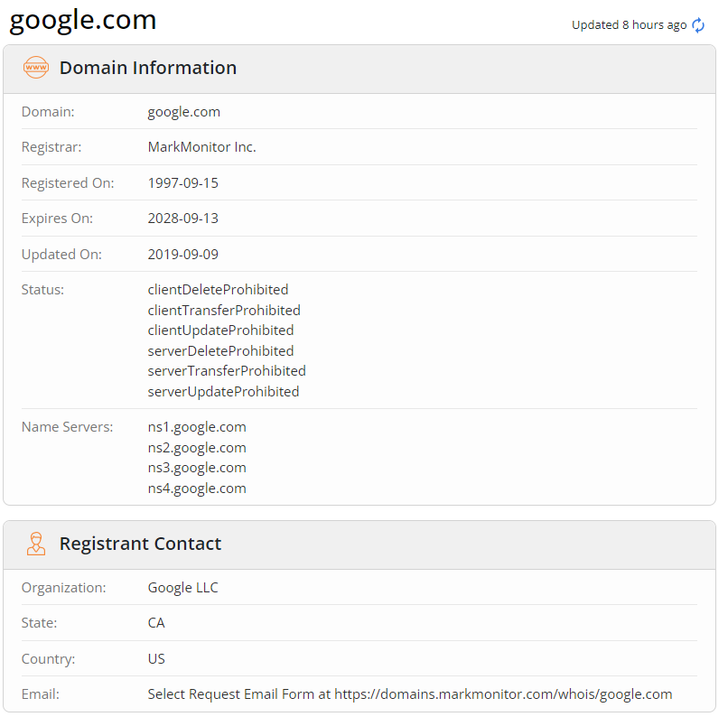
Task: Click the domain value google.com in table
Action: [x=184, y=112]
